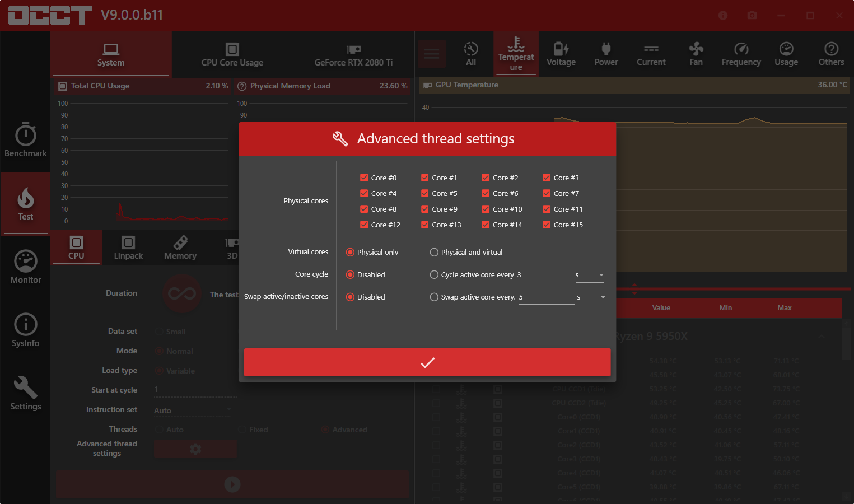
Task: Disable Core #15 checkbox
Action: (x=547, y=225)
